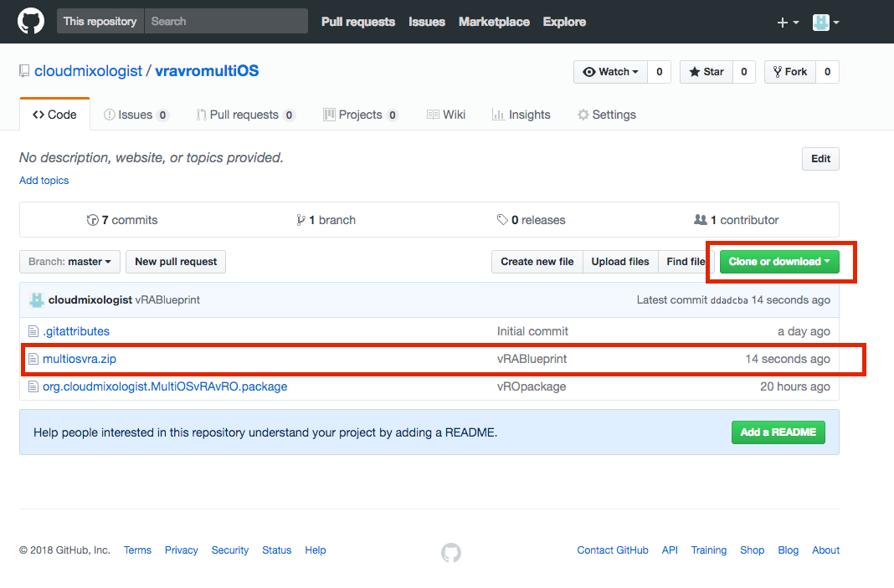The image size is (894, 588).
Task: Open the footer API link
Action: (670, 550)
